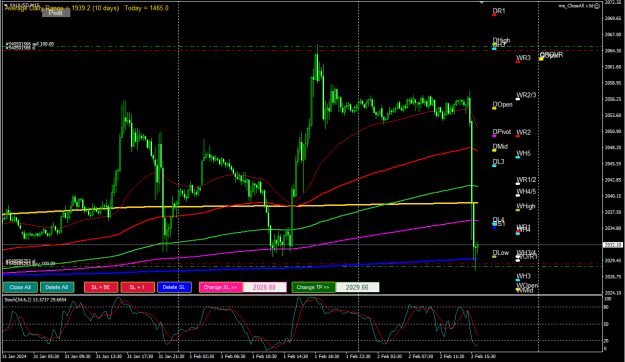Click the 2064.30 price scale label

pyautogui.click(x=613, y=51)
